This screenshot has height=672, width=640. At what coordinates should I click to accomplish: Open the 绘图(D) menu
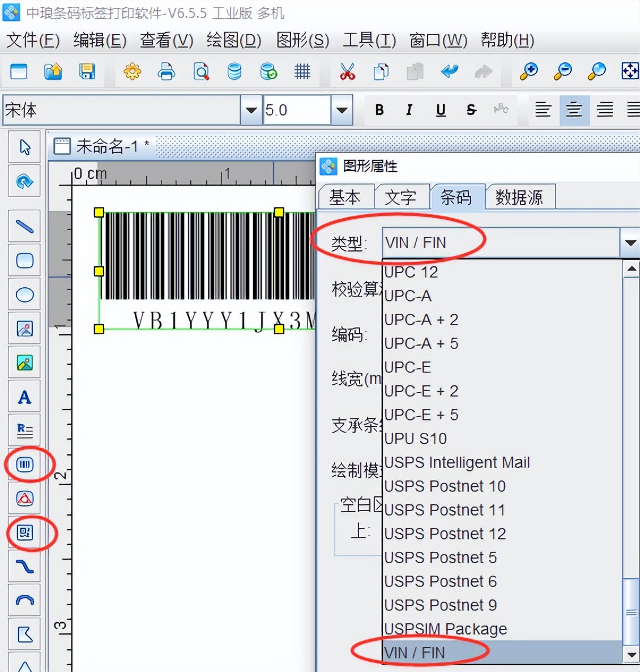click(234, 40)
